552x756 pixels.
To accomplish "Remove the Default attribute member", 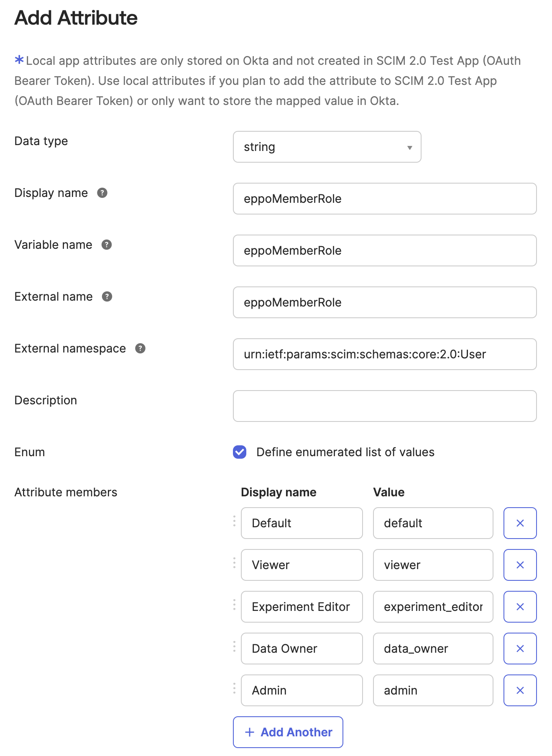I will [520, 523].
